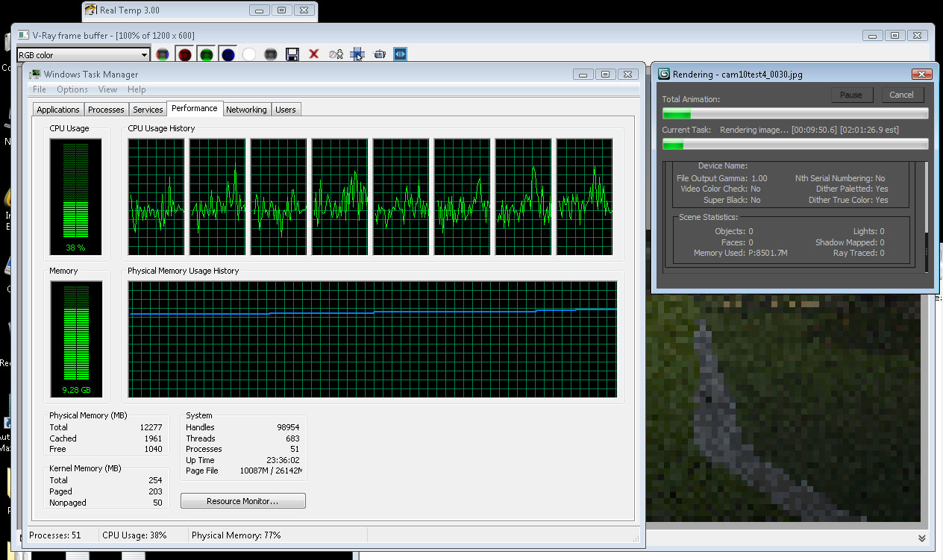Click the Threads value 683

point(292,438)
